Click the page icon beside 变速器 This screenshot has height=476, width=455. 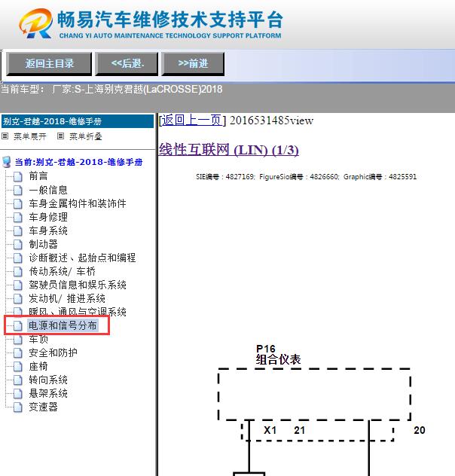[17, 407]
